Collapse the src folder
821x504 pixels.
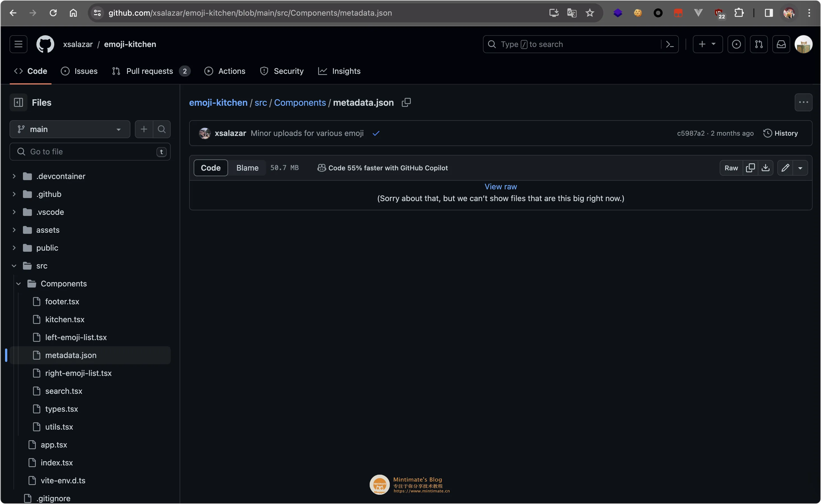pos(14,266)
